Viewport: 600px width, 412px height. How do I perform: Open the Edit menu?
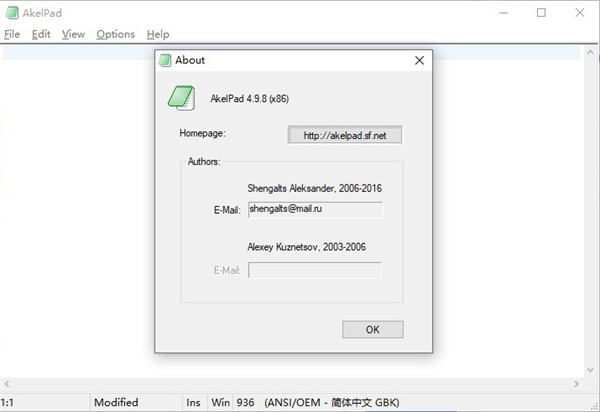point(41,34)
